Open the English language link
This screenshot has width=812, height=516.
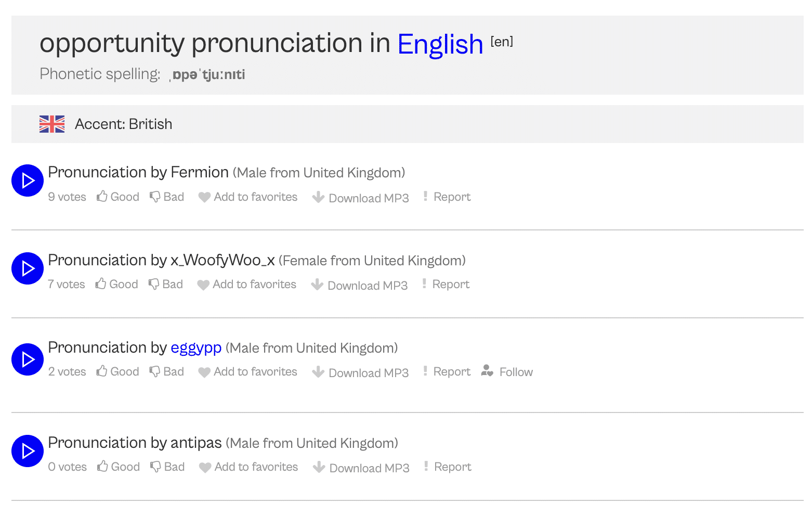440,44
